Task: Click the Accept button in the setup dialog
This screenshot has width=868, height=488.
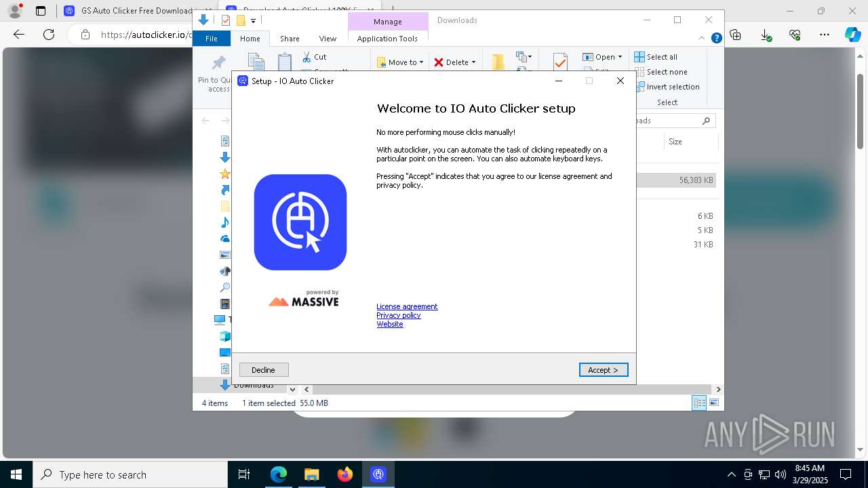Action: click(604, 370)
